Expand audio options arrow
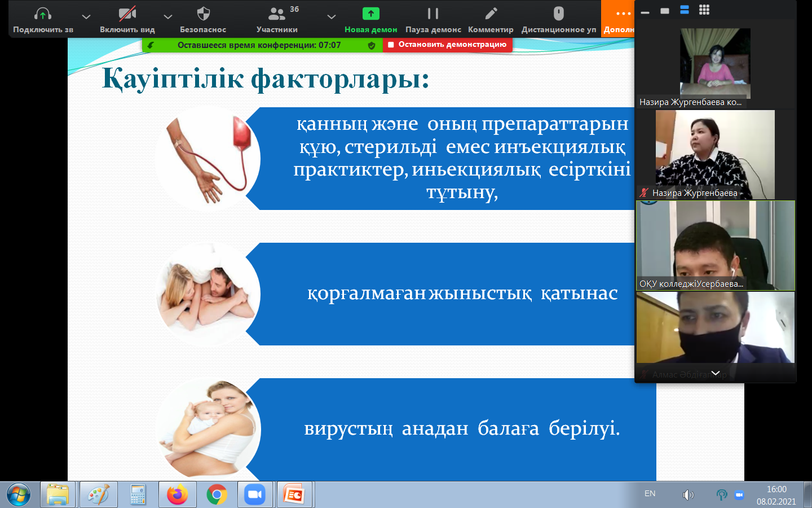 coord(86,17)
